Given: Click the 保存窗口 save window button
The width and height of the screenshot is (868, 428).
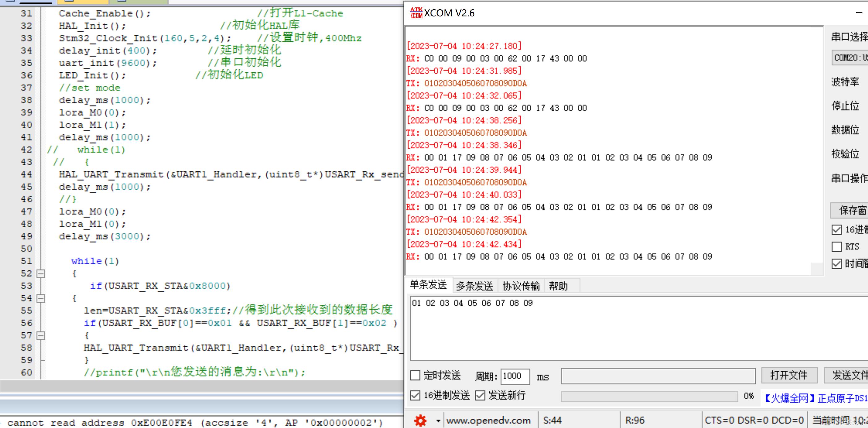Looking at the screenshot, I should pyautogui.click(x=849, y=210).
